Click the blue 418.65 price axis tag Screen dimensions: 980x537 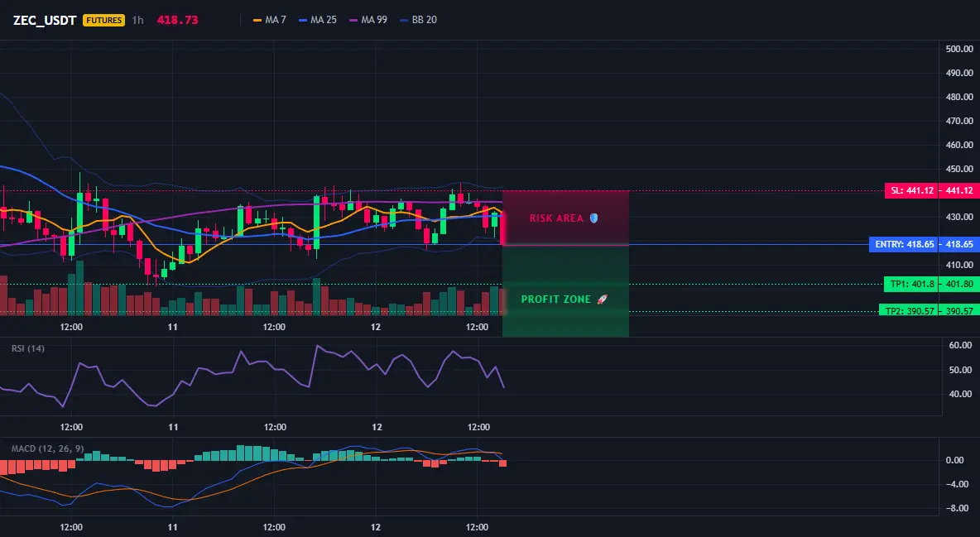click(958, 244)
